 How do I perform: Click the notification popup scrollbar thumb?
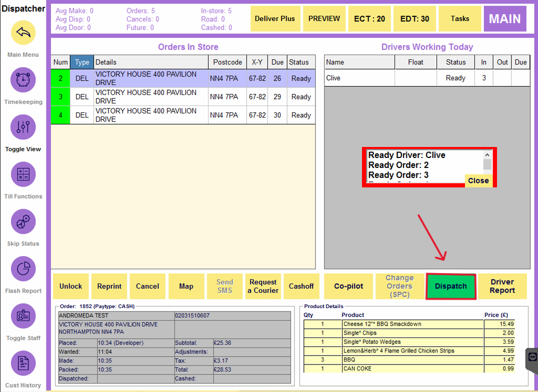[487, 164]
